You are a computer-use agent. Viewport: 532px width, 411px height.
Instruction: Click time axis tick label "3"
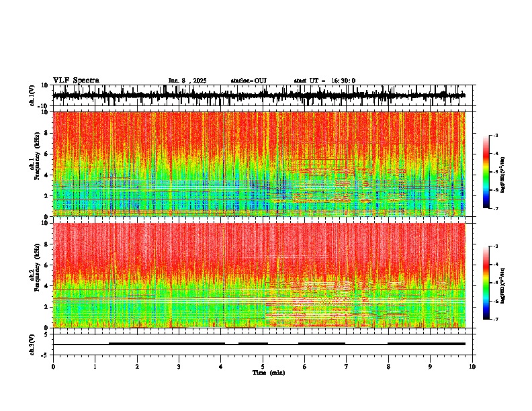(179, 367)
